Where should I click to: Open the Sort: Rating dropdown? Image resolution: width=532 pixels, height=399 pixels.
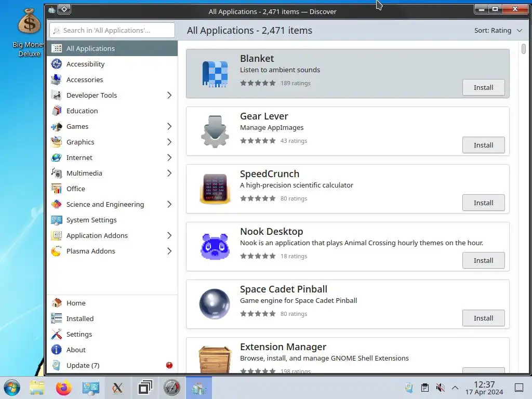[498, 31]
